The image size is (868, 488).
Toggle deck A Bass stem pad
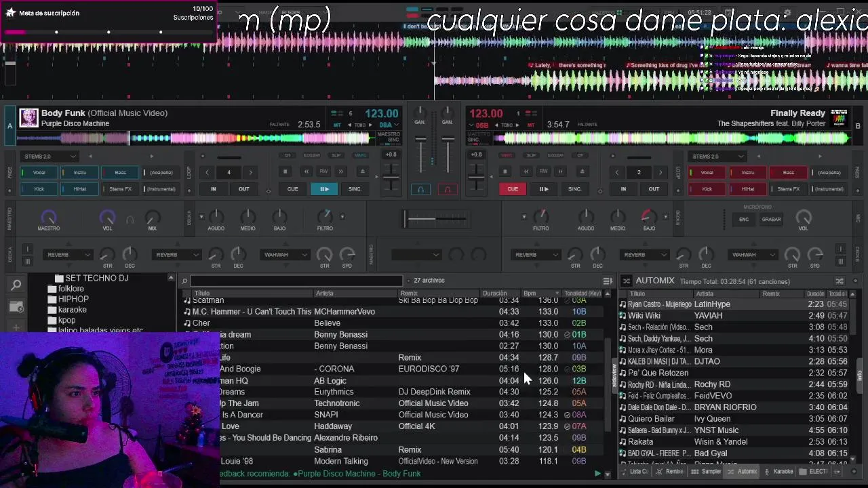pos(120,172)
